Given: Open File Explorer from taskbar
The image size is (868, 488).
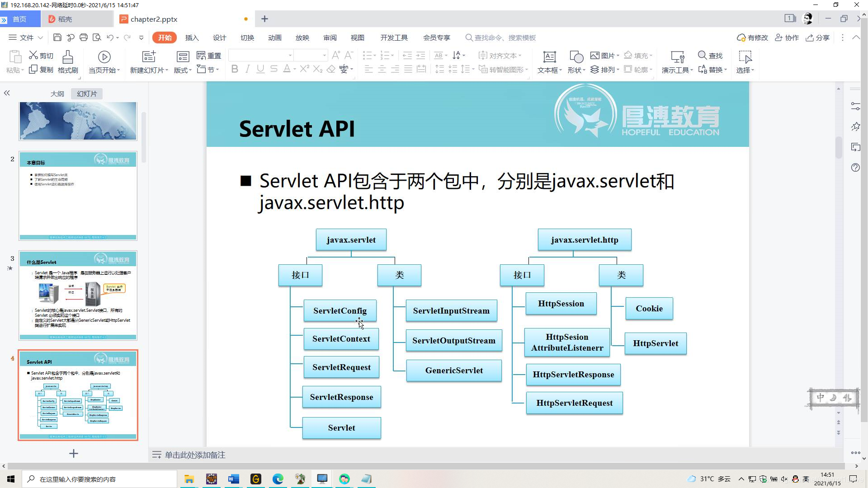Looking at the screenshot, I should click(x=189, y=479).
